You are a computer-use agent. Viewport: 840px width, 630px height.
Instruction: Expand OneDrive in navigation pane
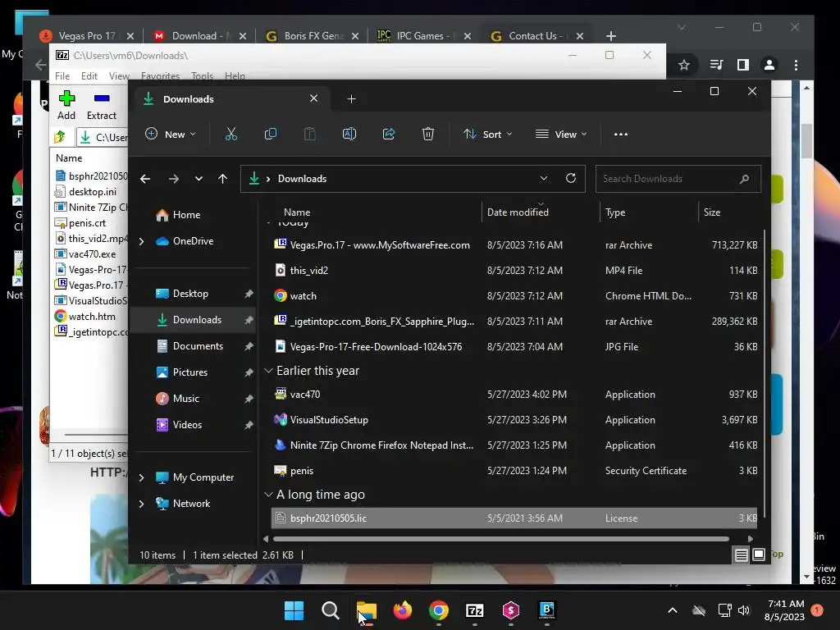click(141, 242)
